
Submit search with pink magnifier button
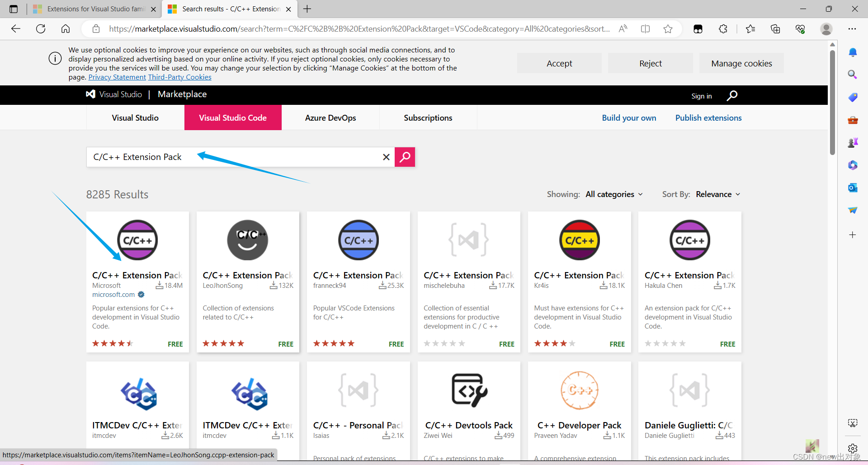(405, 157)
